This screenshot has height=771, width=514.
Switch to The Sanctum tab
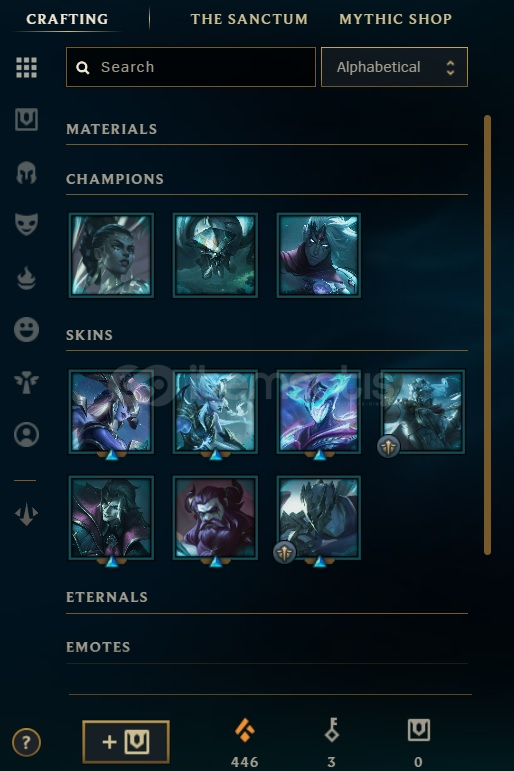click(249, 19)
